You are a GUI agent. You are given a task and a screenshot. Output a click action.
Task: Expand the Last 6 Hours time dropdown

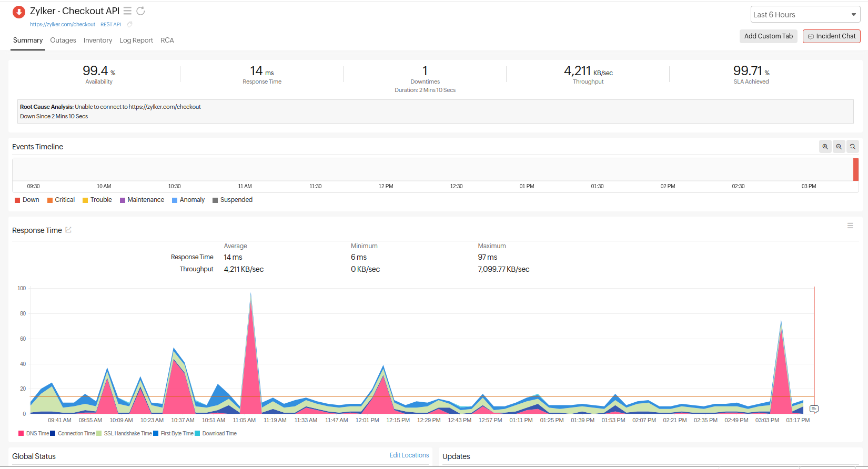pos(805,15)
